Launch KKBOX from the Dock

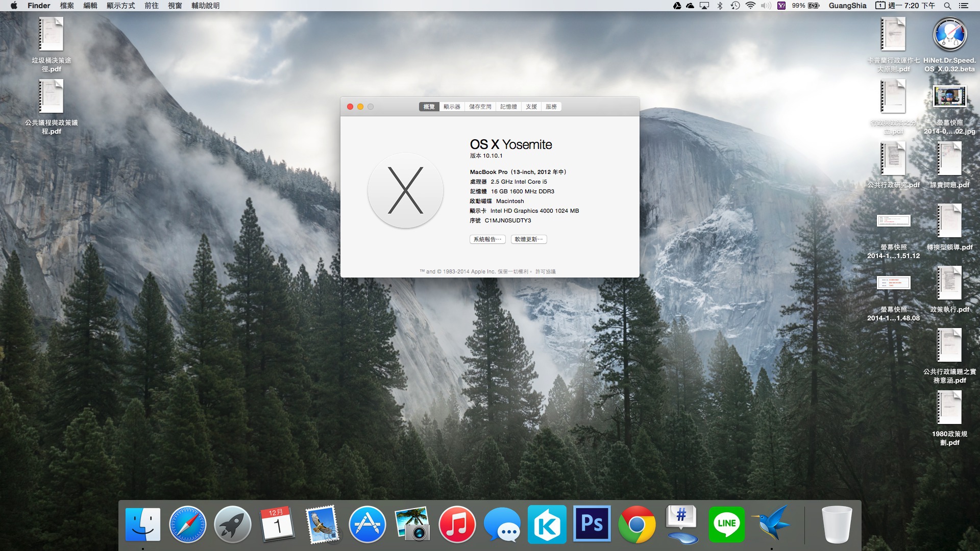click(x=547, y=524)
